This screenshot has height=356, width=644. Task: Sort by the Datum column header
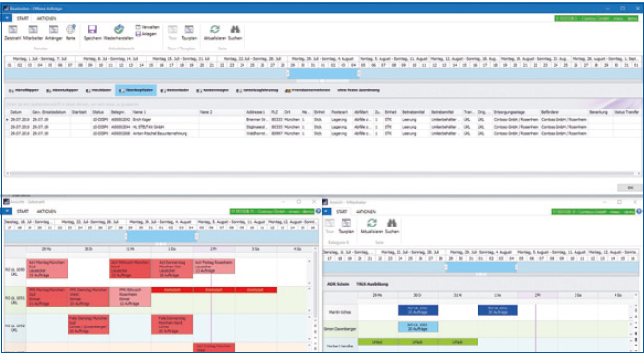point(15,112)
